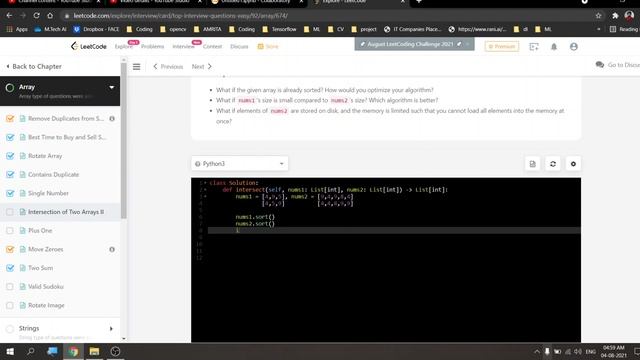
Task: Open the Discuss nav item
Action: point(239,47)
